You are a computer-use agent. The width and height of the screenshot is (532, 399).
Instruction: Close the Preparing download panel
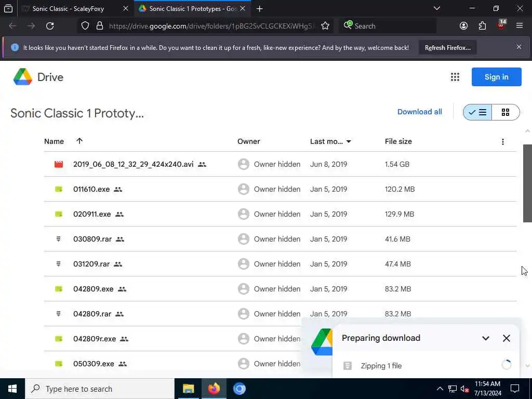tap(506, 338)
